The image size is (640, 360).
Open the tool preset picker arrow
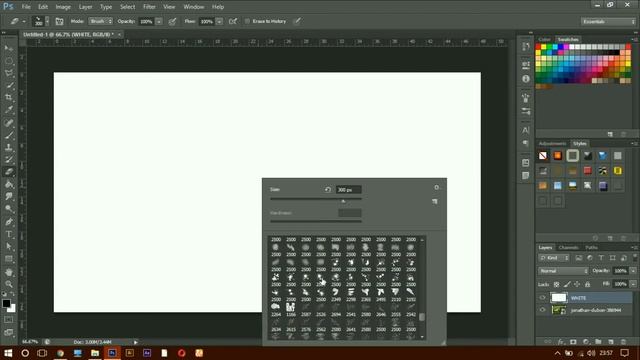click(x=24, y=21)
